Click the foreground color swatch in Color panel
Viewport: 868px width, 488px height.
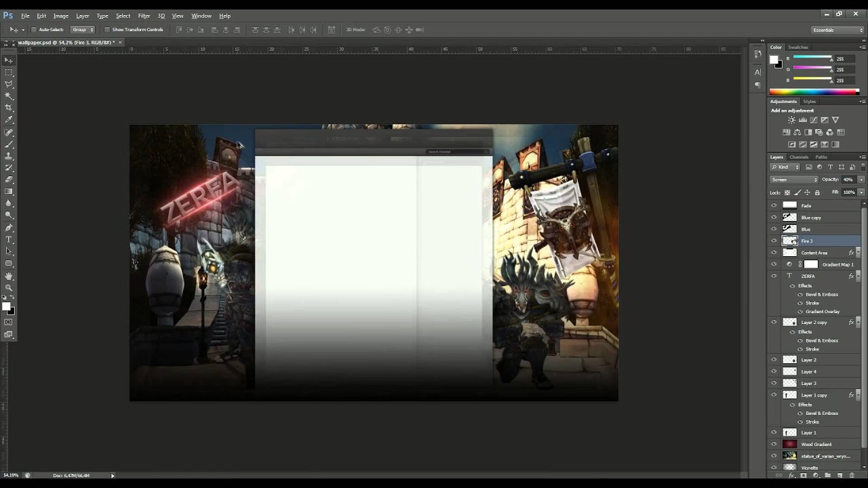[774, 60]
